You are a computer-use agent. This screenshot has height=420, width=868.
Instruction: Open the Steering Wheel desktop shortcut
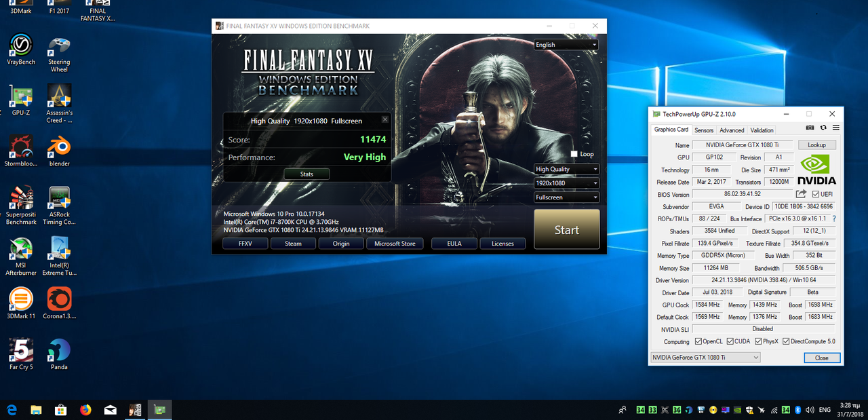coord(59,54)
